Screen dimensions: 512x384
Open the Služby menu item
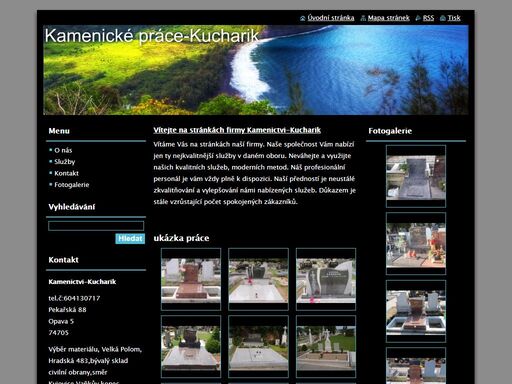click(x=65, y=162)
